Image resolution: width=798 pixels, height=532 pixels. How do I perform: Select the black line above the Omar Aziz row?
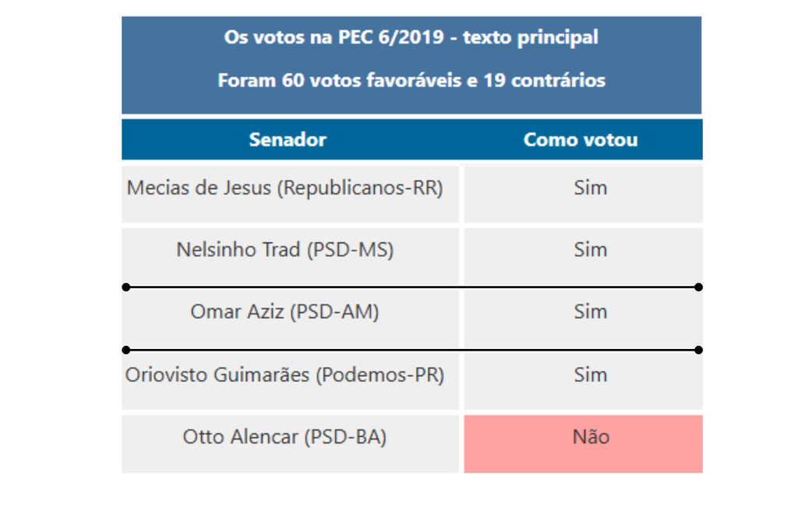pyautogui.click(x=412, y=287)
